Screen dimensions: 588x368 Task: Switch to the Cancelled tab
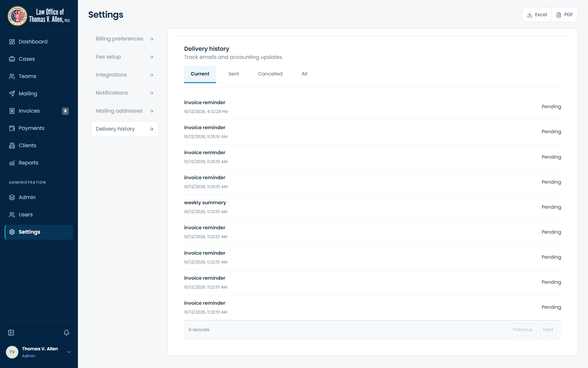270,74
